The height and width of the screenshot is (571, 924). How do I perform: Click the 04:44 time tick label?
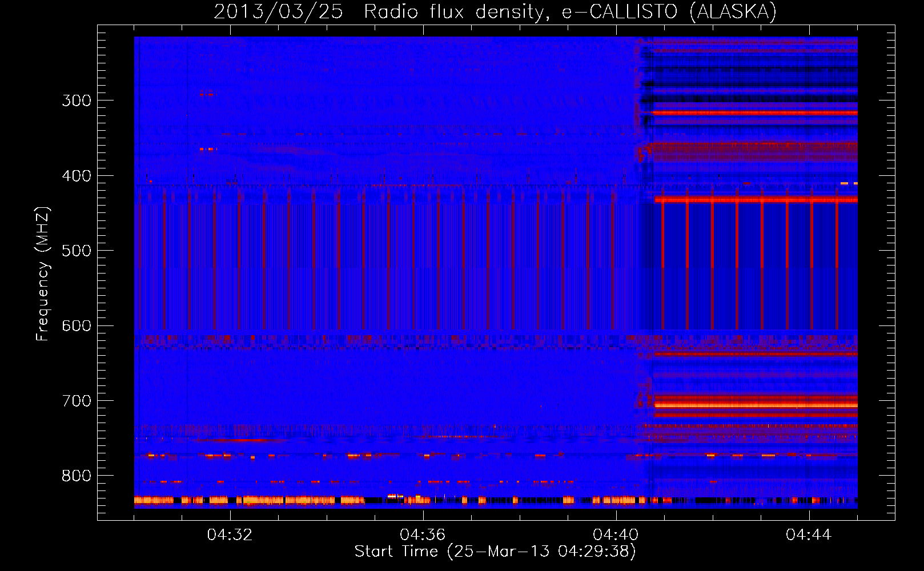[809, 535]
